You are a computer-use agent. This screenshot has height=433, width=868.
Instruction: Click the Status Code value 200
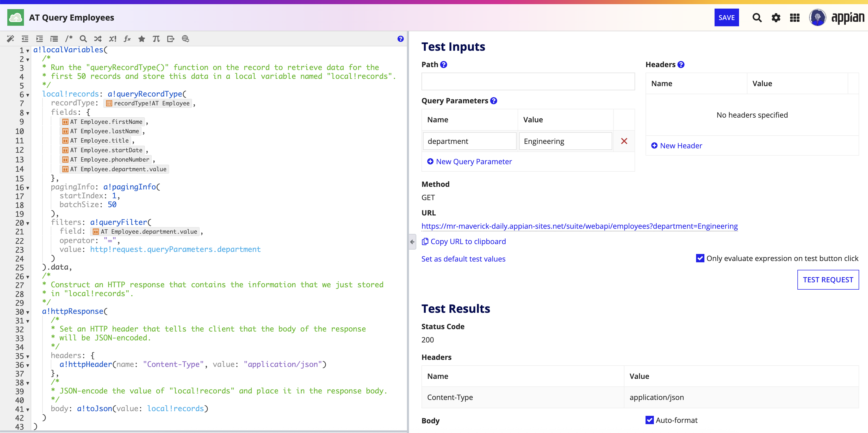[x=427, y=340]
